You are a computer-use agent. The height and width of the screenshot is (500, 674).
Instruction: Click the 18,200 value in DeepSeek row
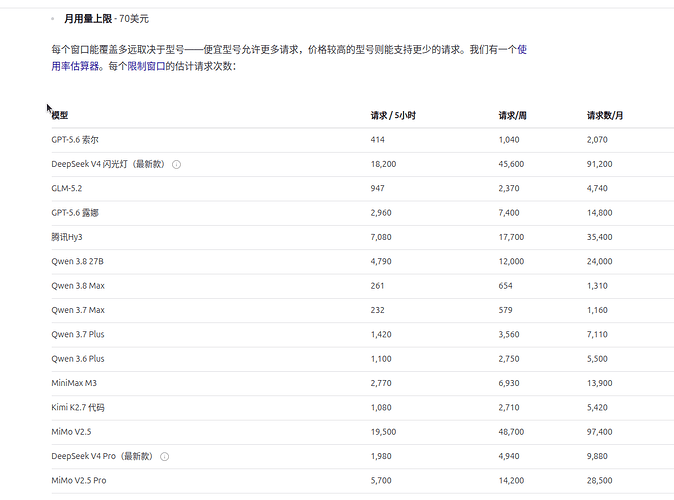[383, 164]
